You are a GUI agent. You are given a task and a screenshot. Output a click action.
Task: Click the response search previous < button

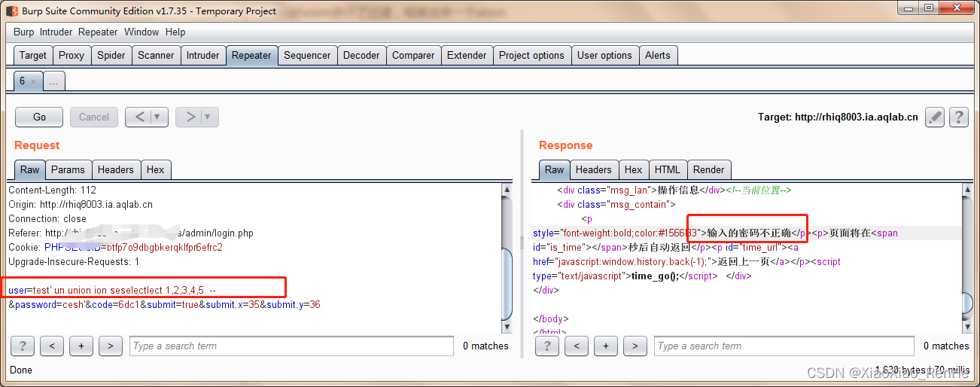click(x=577, y=346)
